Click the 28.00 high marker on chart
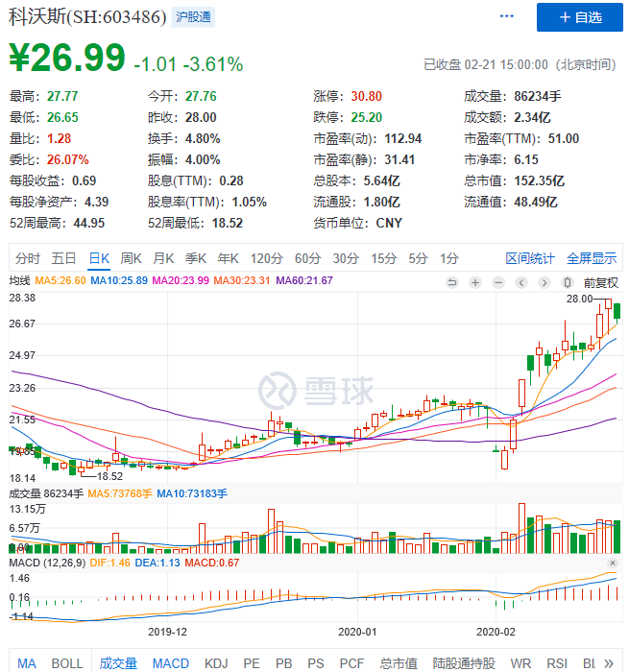Viewport: 629px width, 672px height. [579, 299]
